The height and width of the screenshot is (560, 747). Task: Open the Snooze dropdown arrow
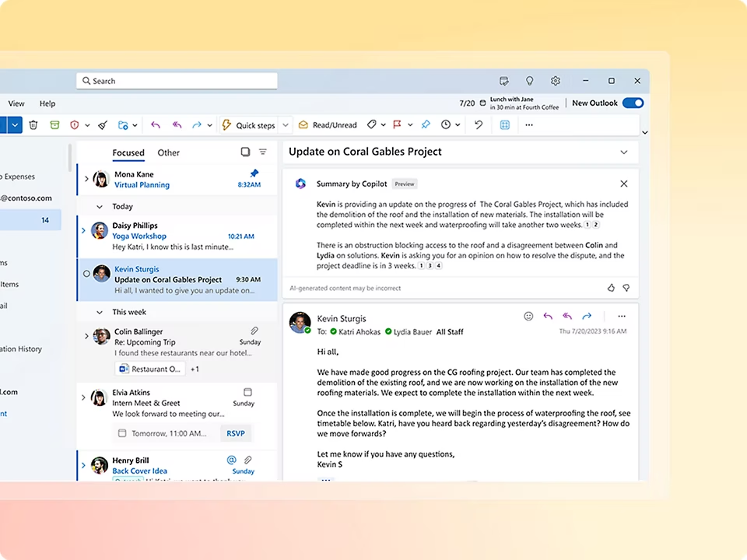point(458,125)
